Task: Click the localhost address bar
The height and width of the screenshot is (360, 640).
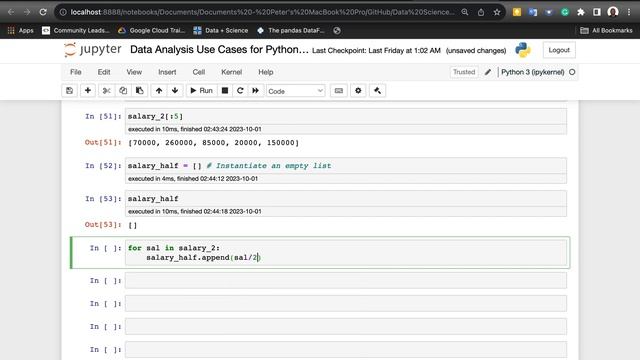Action: 262,12
